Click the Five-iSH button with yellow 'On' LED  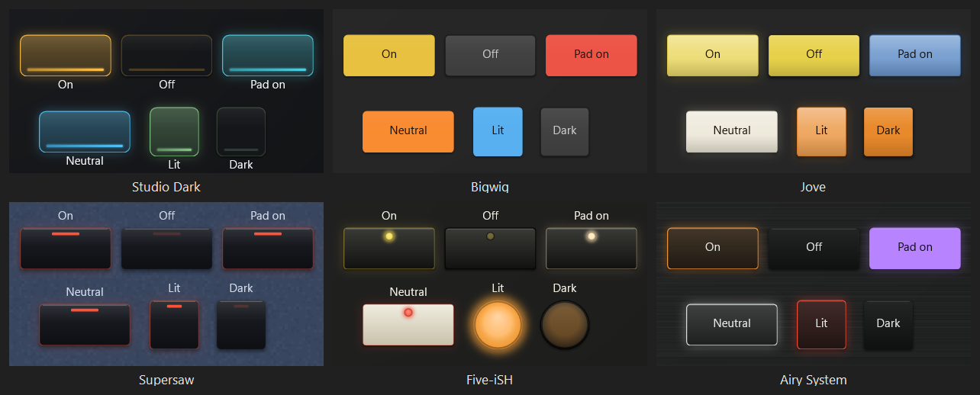click(x=389, y=249)
